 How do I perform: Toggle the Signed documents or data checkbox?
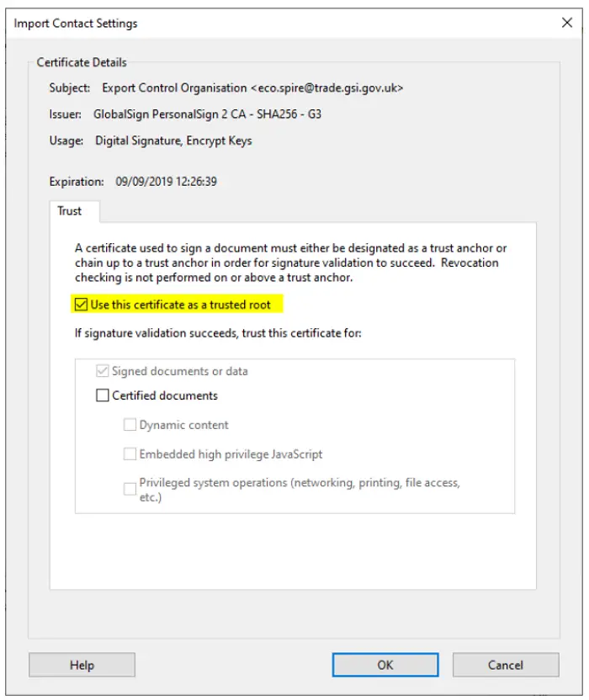(103, 370)
